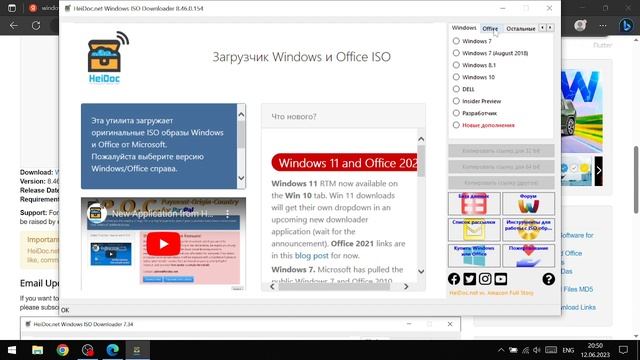Screen dimensions: 640x360
Task: Open the HeiDoc Facebook page icon
Action: [x=454, y=279]
